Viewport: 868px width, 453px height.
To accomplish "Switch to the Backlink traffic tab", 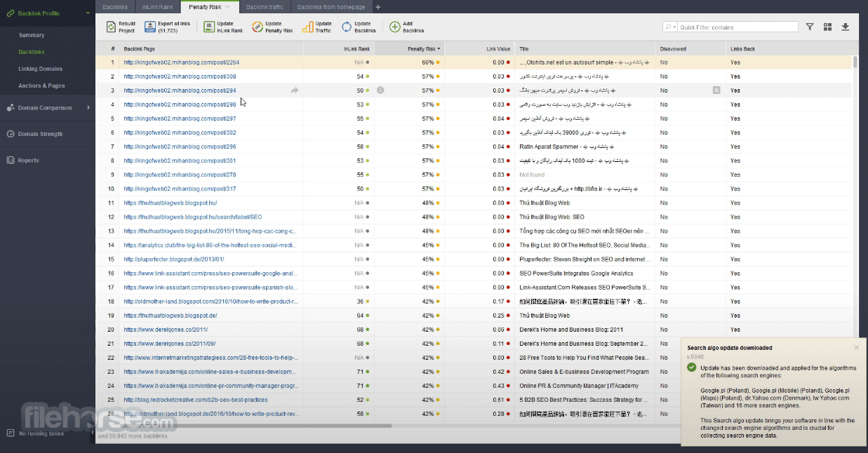I will 265,7.
